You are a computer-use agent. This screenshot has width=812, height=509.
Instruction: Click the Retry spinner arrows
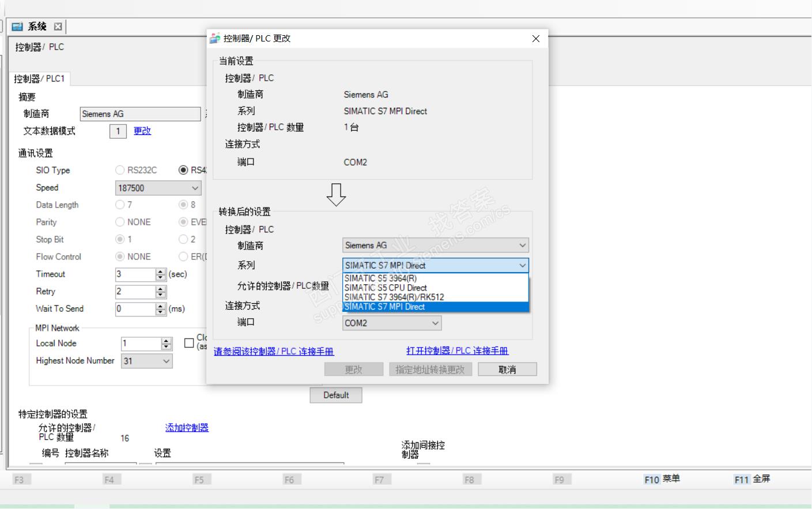pyautogui.click(x=161, y=292)
